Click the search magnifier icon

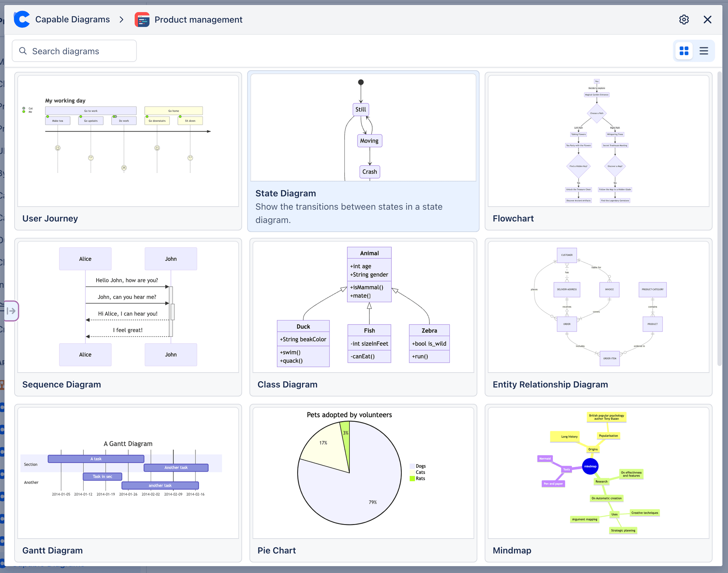pos(23,51)
